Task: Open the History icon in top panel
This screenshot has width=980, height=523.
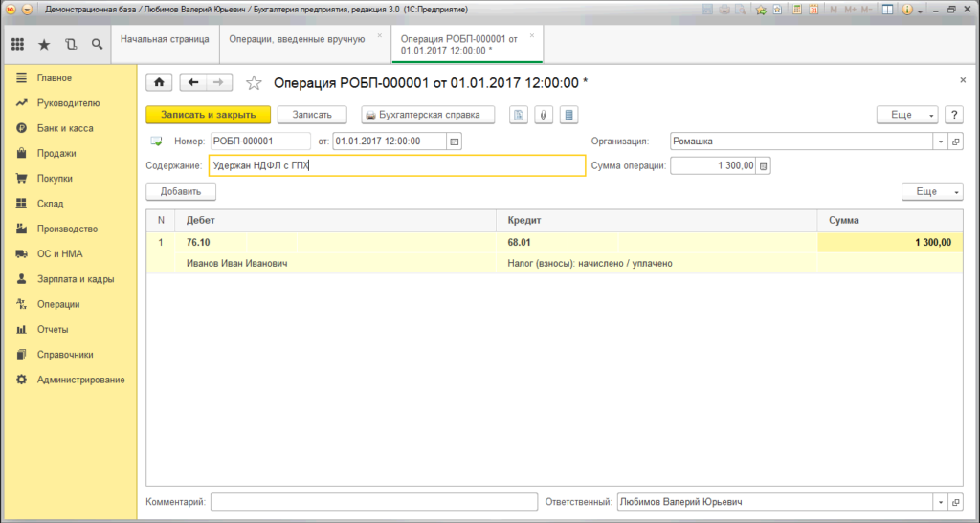Action: (71, 44)
